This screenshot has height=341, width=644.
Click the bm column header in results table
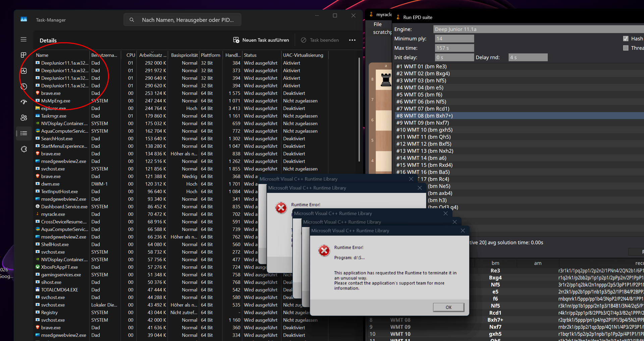495,263
